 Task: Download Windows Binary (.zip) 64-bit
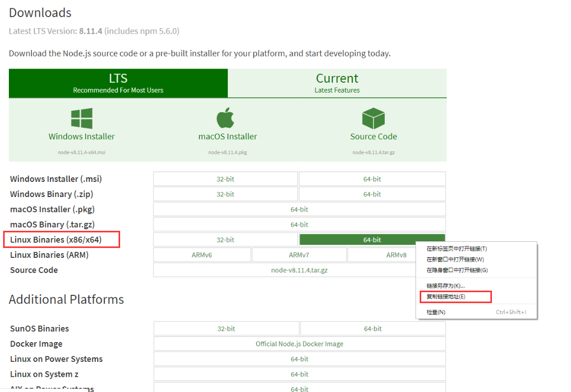[x=372, y=194]
